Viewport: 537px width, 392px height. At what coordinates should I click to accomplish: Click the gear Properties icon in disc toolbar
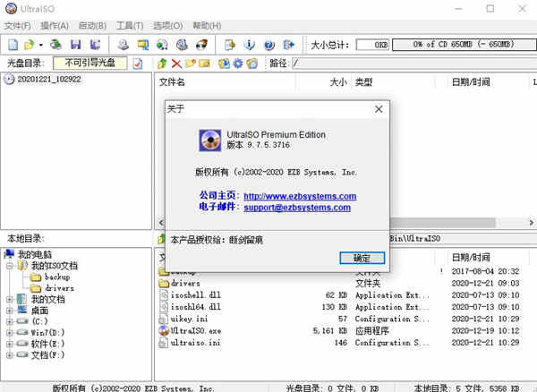(x=238, y=64)
